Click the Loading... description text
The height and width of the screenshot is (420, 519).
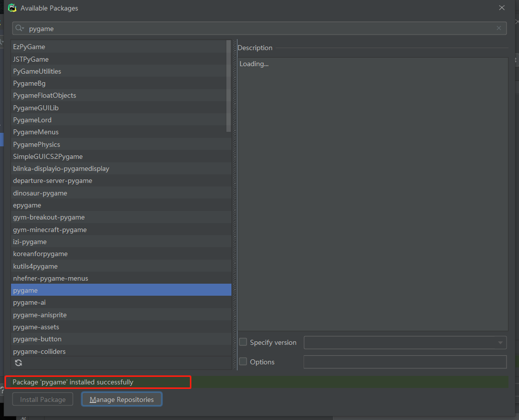254,64
